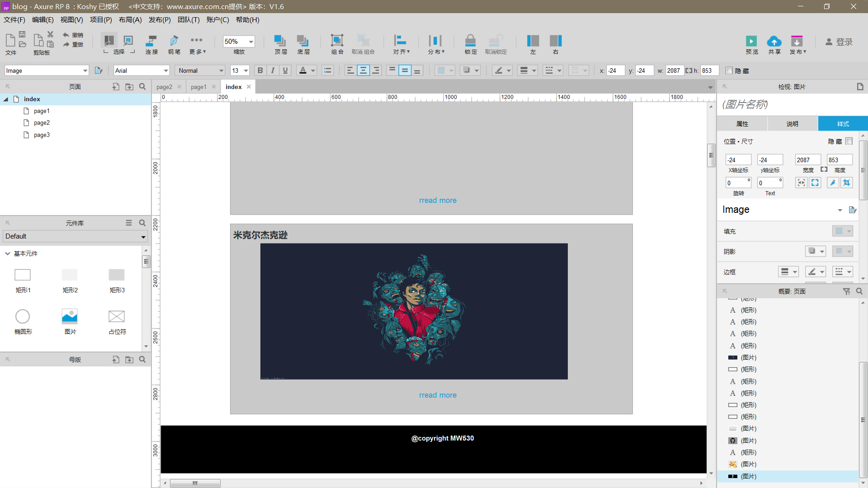Screen dimensions: 868x488
Task: Add a folder in Pages panel
Action: [x=129, y=87]
